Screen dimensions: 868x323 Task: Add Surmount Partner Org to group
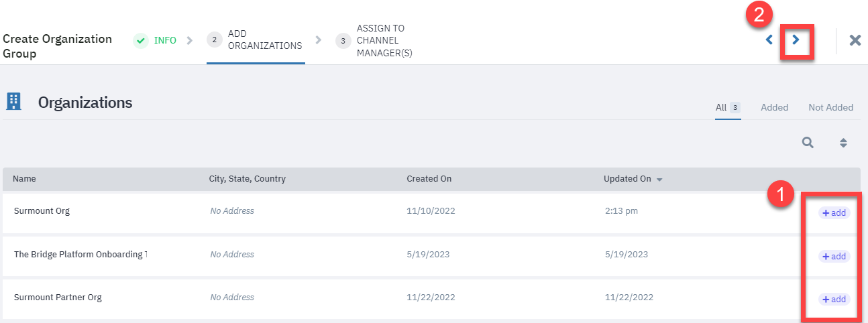834,300
